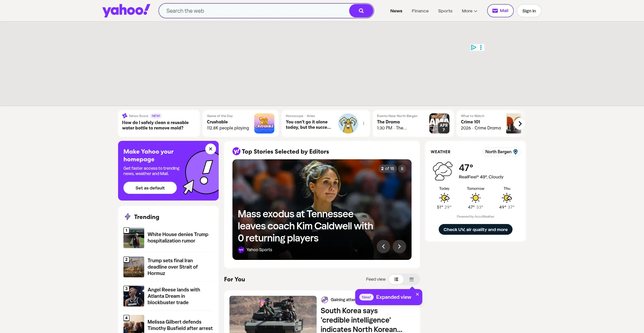Dismiss the Expanded view tooltip

(x=418, y=294)
